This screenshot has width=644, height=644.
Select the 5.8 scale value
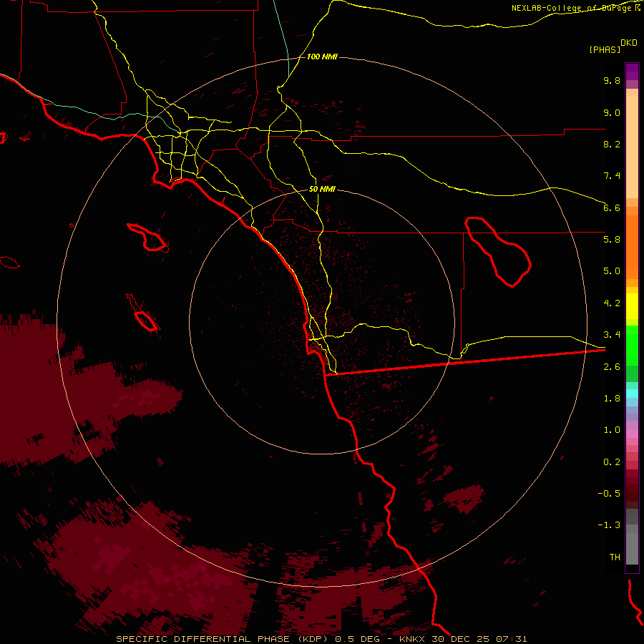[612, 239]
